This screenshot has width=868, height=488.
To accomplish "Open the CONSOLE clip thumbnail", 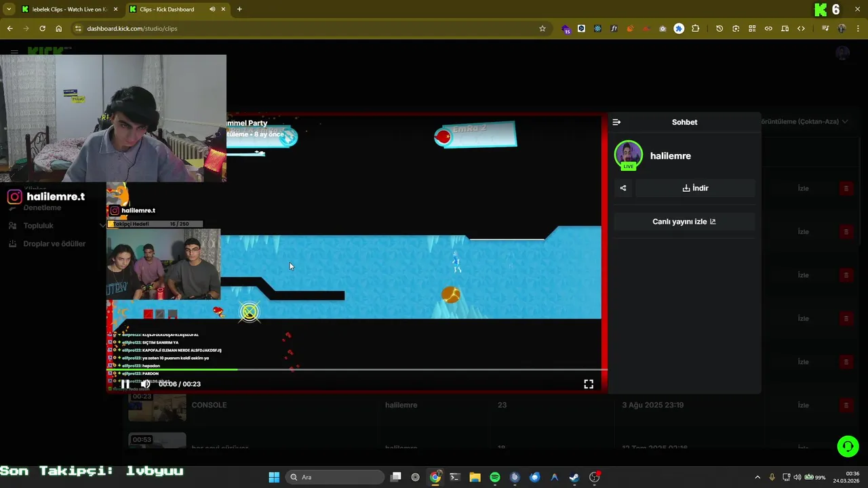I will tap(157, 405).
